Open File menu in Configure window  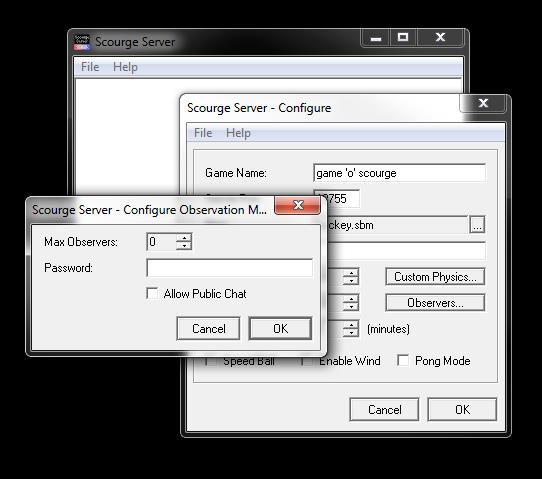tap(203, 133)
